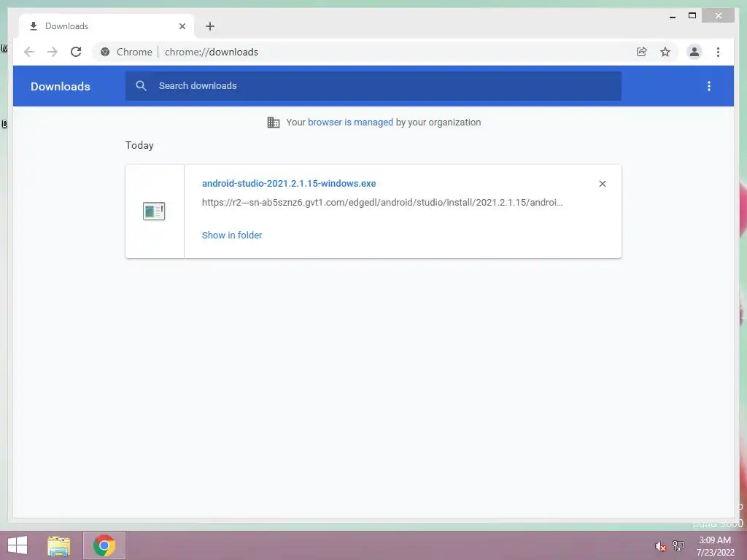Open the Downloads page more actions menu
The width and height of the screenshot is (747, 560).
[709, 86]
